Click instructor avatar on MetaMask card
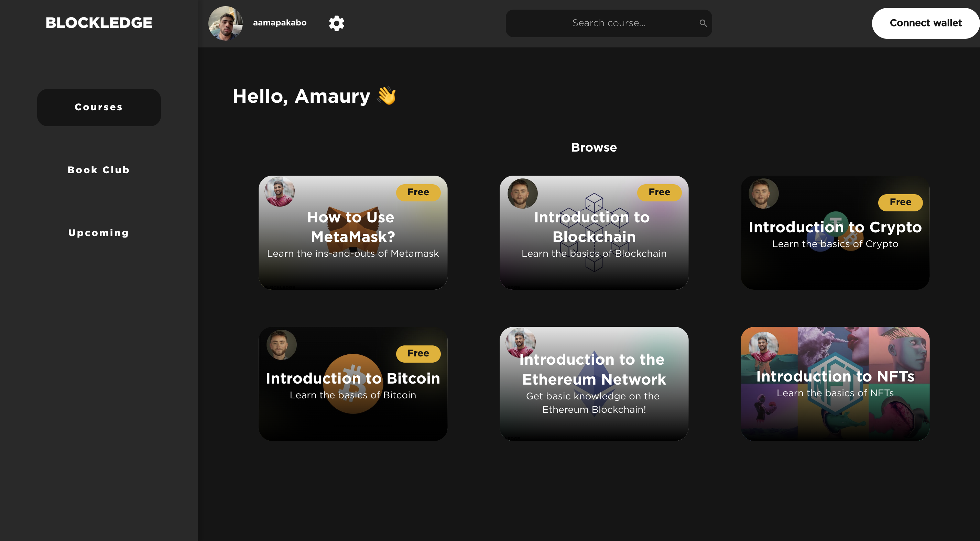 pos(280,192)
